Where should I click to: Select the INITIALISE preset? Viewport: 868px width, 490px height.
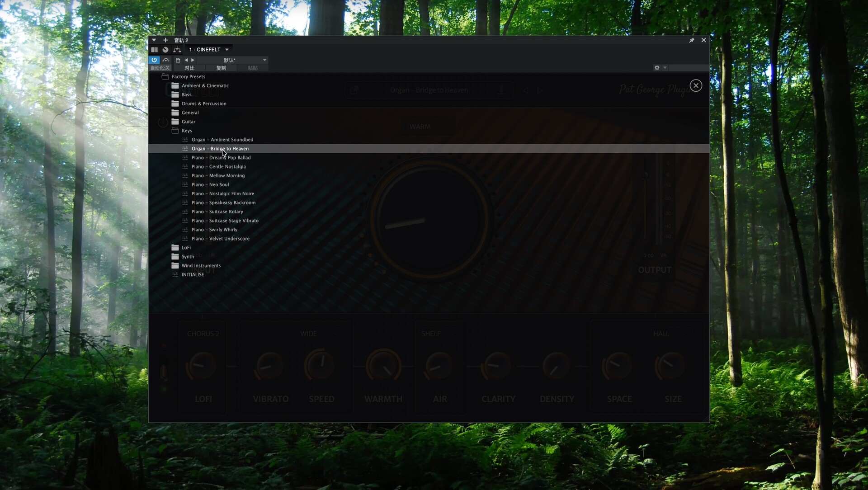coord(193,274)
